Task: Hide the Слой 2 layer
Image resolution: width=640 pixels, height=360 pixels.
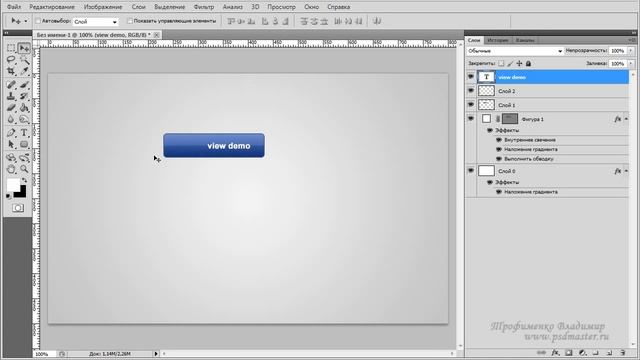Action: [x=471, y=91]
